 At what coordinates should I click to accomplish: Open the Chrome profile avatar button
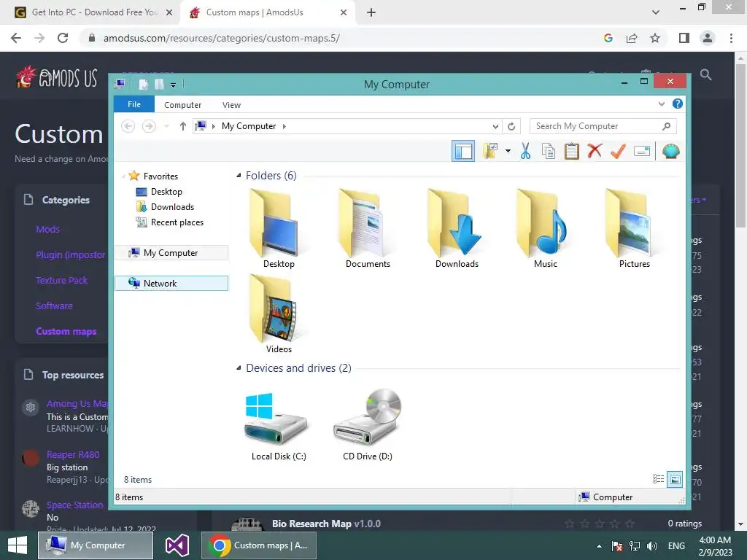[708, 38]
